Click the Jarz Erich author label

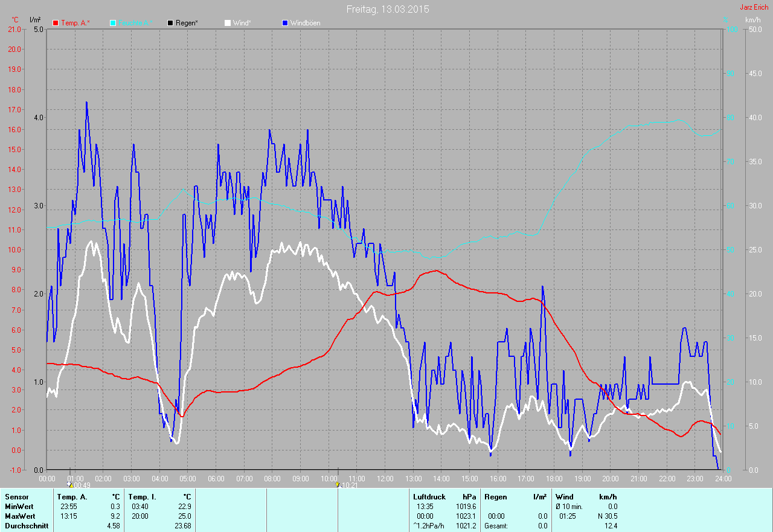[x=755, y=7]
